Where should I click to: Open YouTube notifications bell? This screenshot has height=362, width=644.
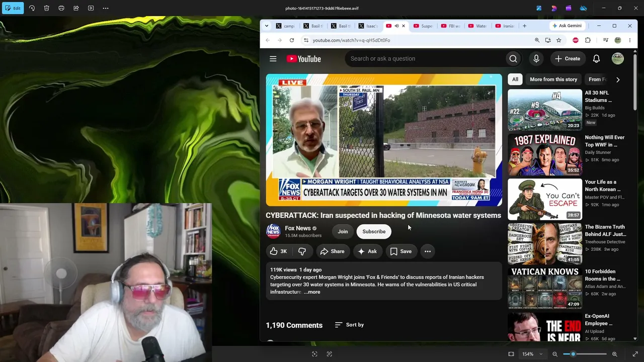click(596, 59)
